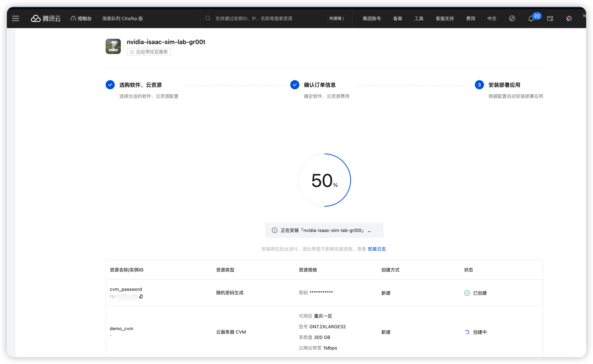Click the search magnifier icon
This screenshot has height=364, width=593.
point(208,18)
